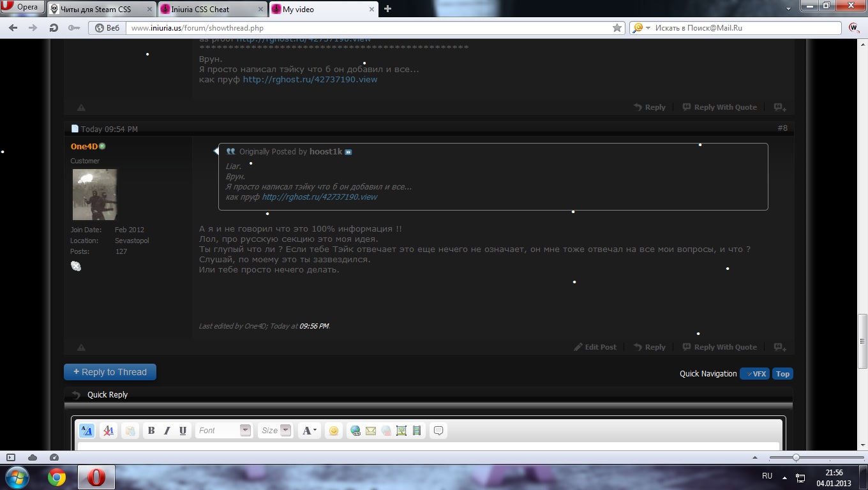Open Google Chrome from the taskbar
This screenshot has width=868, height=490.
tap(57, 477)
